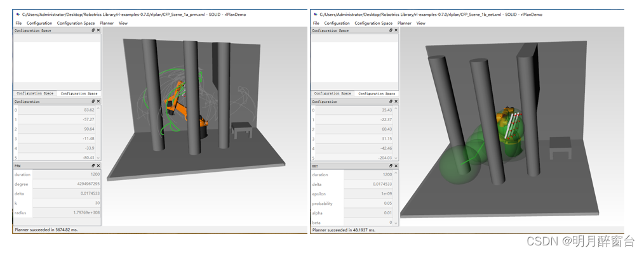
Task: Float the Configuration Space panel in EET window
Action: click(391, 30)
